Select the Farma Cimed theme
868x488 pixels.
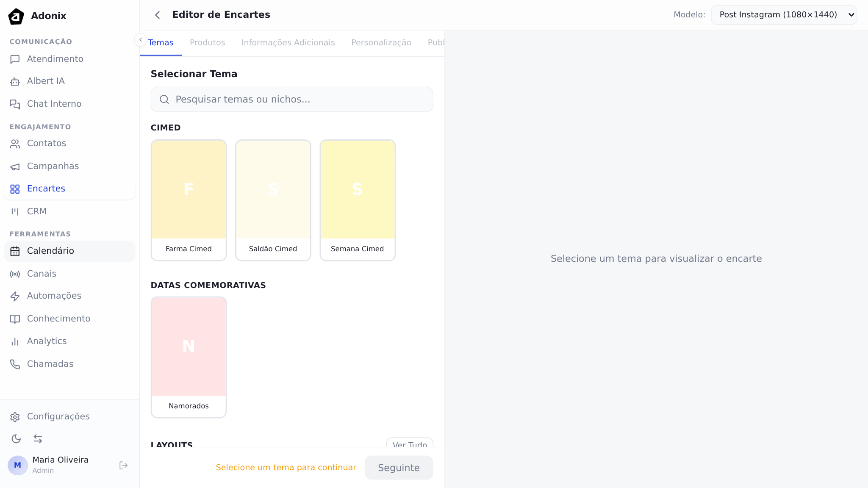[x=189, y=200]
